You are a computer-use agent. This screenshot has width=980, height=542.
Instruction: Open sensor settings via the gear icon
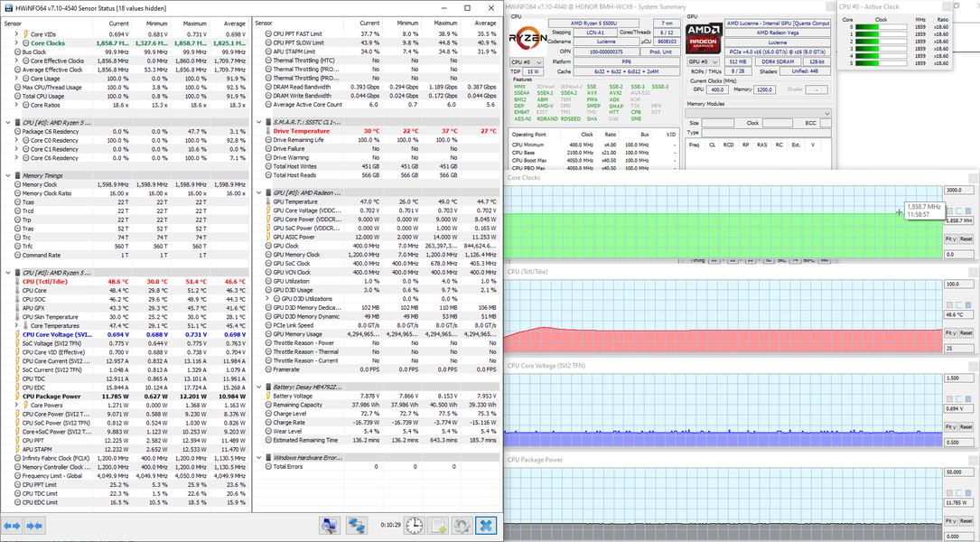(x=462, y=525)
